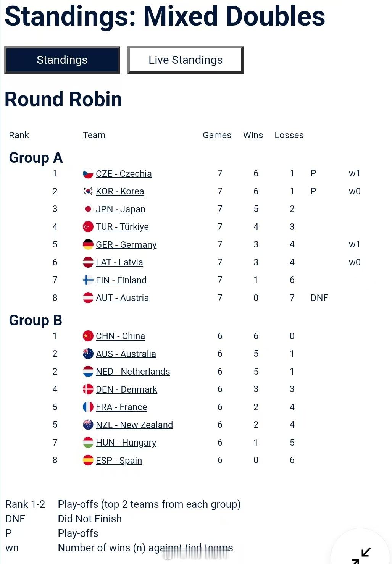The width and height of the screenshot is (392, 564).
Task: Open the NED - Netherlands team link
Action: pos(133,372)
